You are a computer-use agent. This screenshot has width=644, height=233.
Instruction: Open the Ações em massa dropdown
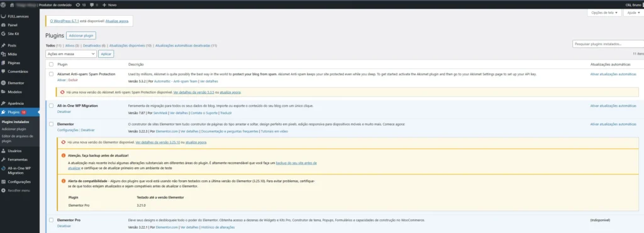click(x=71, y=54)
